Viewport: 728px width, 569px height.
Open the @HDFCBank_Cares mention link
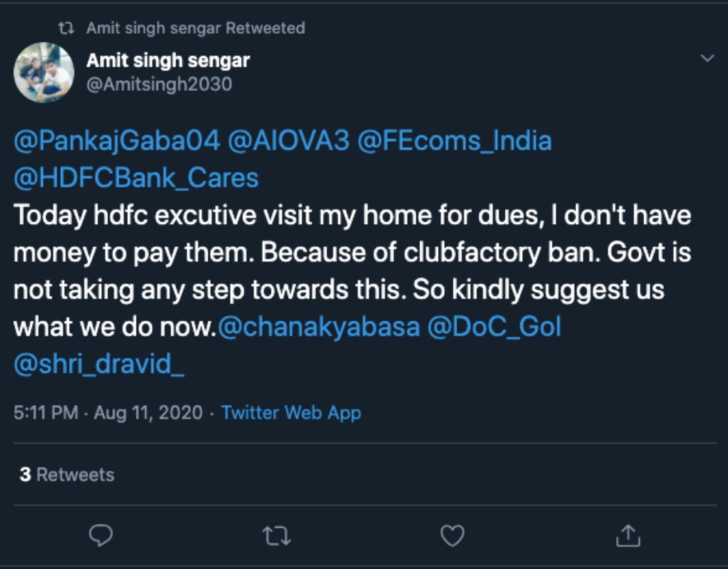pos(136,178)
